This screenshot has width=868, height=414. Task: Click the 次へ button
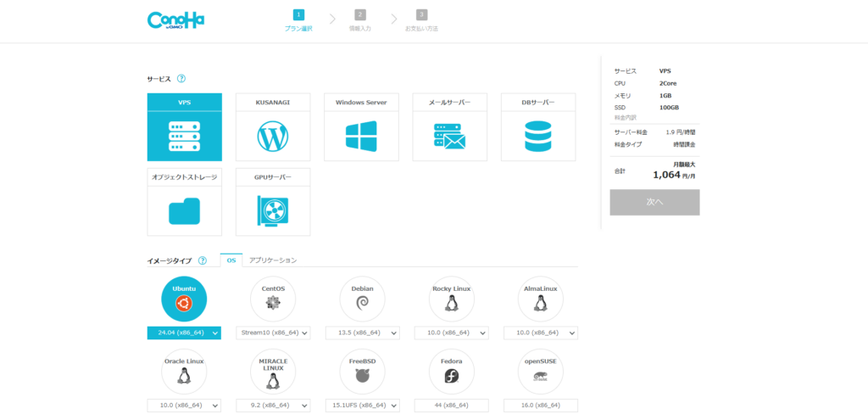point(655,202)
